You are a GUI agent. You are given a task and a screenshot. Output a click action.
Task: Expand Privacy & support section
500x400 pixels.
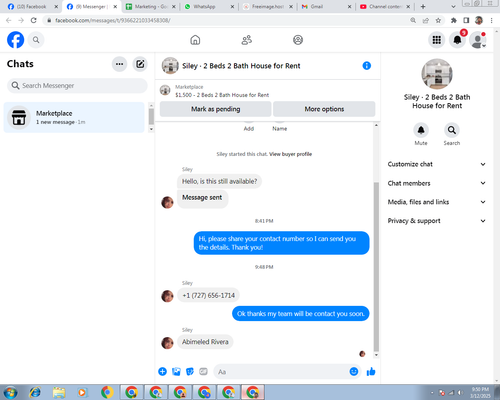pos(437,221)
